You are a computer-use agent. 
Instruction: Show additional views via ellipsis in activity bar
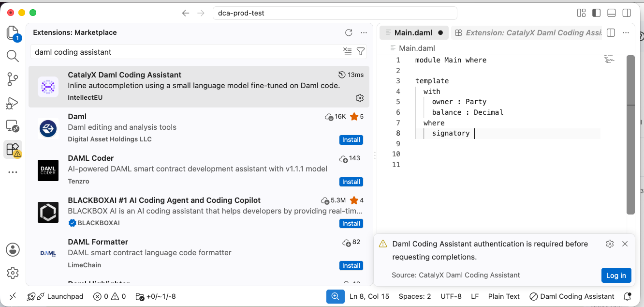point(13,172)
